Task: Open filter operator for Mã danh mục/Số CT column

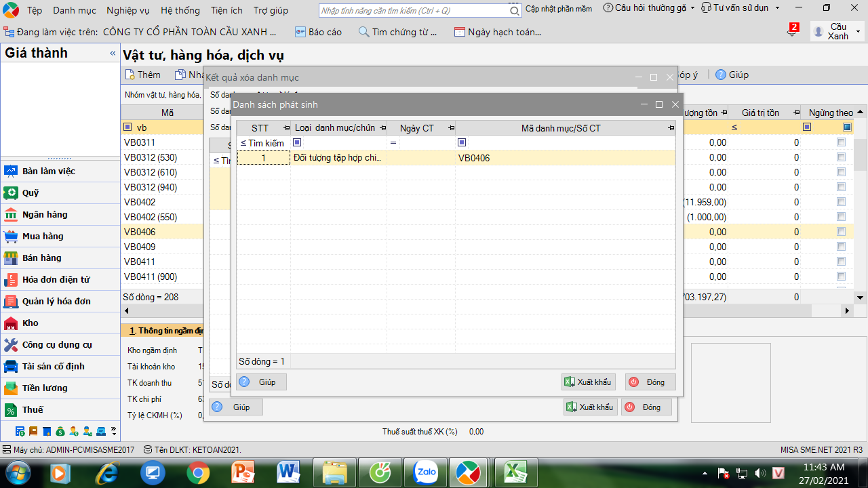Action: click(x=462, y=142)
